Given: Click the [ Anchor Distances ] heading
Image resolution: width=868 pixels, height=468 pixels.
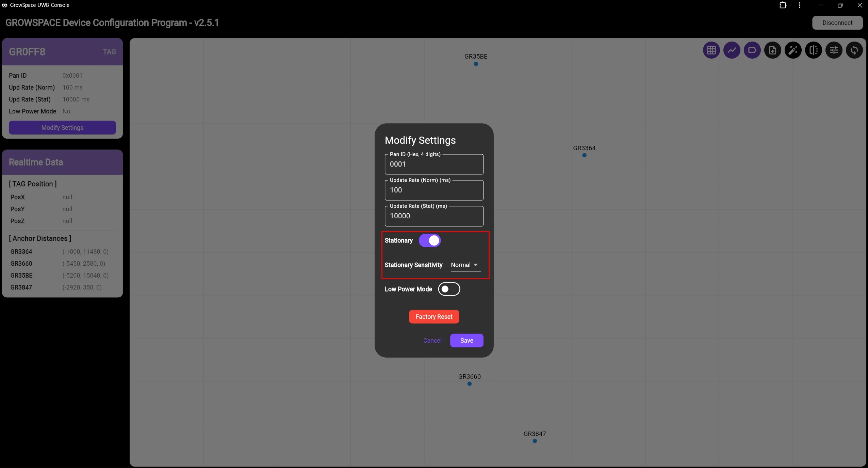Looking at the screenshot, I should (x=40, y=238).
